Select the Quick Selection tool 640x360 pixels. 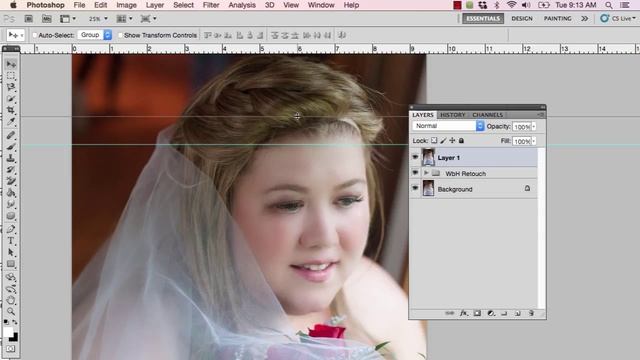(x=11, y=99)
